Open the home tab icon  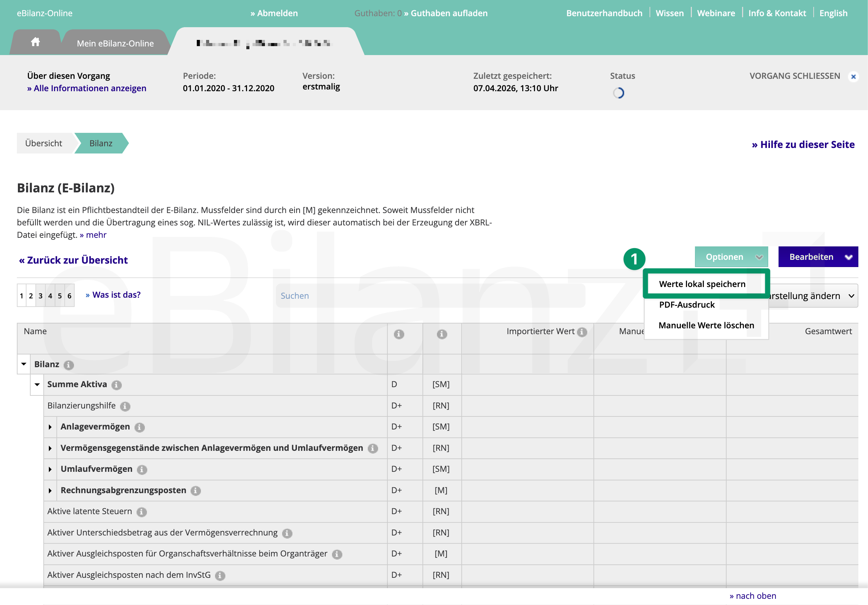click(35, 42)
